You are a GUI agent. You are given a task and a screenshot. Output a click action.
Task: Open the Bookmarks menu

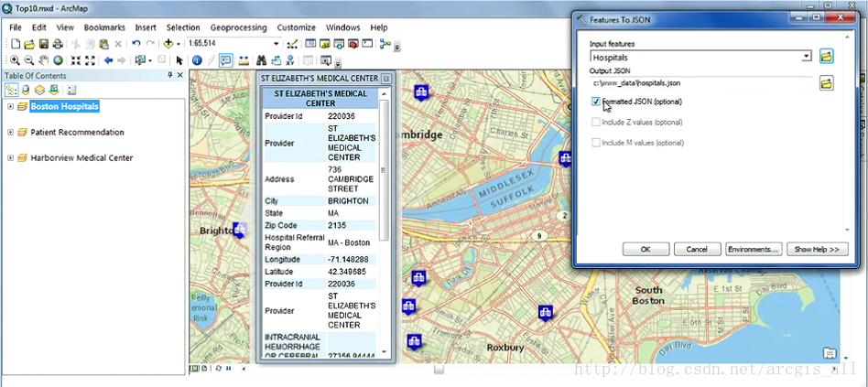click(x=104, y=27)
